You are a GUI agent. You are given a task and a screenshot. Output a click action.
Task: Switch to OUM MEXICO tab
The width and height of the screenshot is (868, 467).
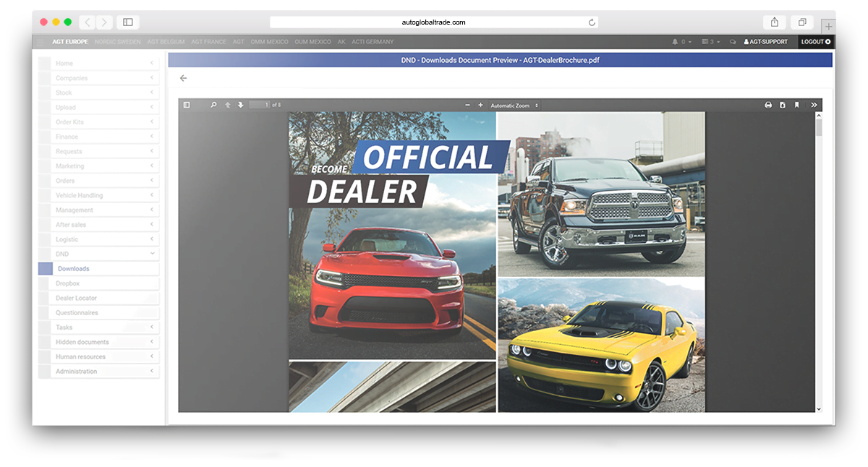[312, 42]
